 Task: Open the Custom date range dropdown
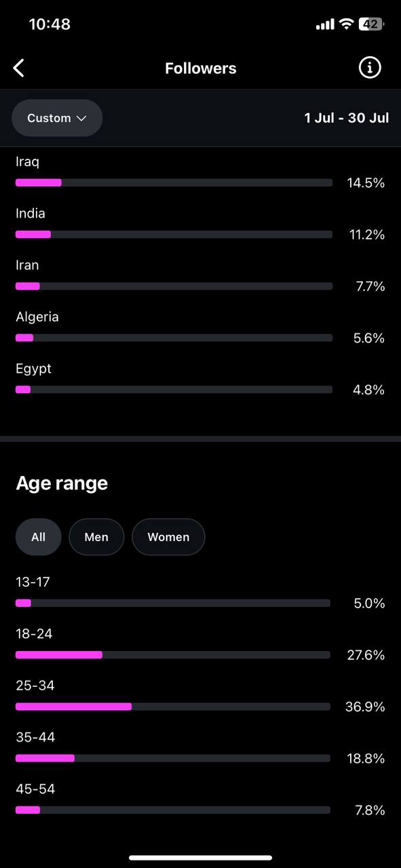click(x=57, y=118)
